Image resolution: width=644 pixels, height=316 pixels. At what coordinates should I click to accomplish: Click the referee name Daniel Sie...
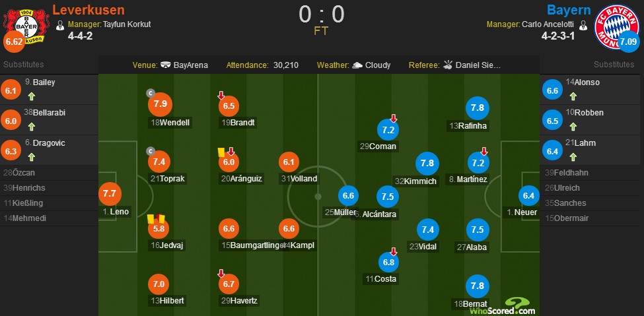point(478,65)
